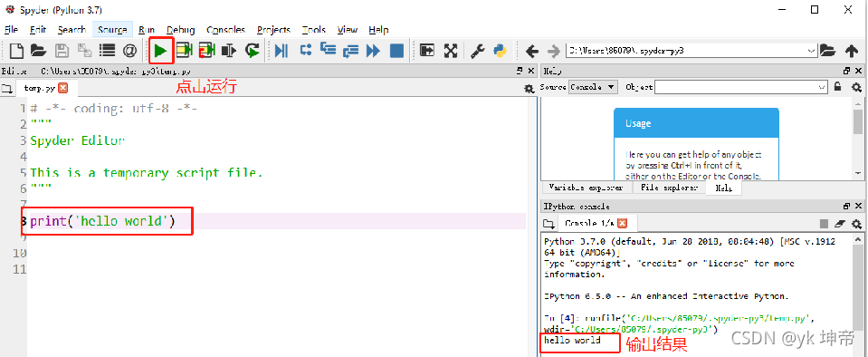Viewport: 868px width, 357px height.
Task: Open a file with the folder toolbar icon
Action: 38,51
